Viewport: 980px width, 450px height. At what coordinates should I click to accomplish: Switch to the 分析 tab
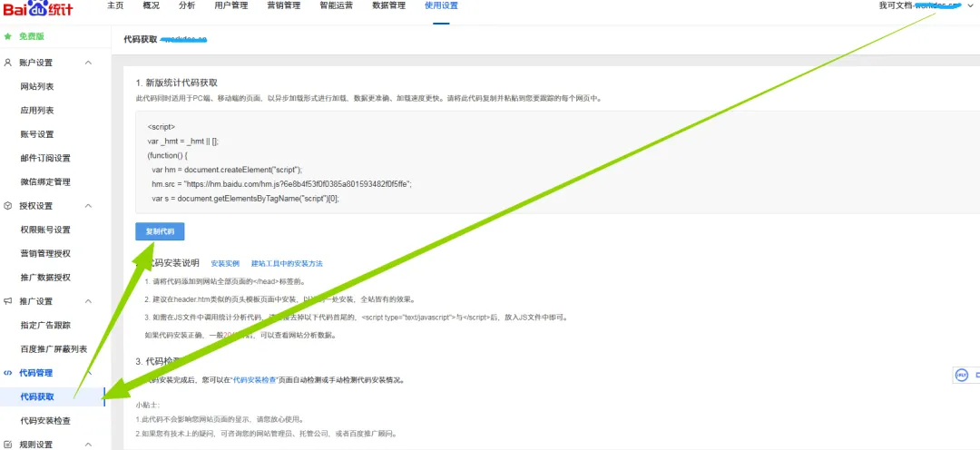tap(186, 5)
